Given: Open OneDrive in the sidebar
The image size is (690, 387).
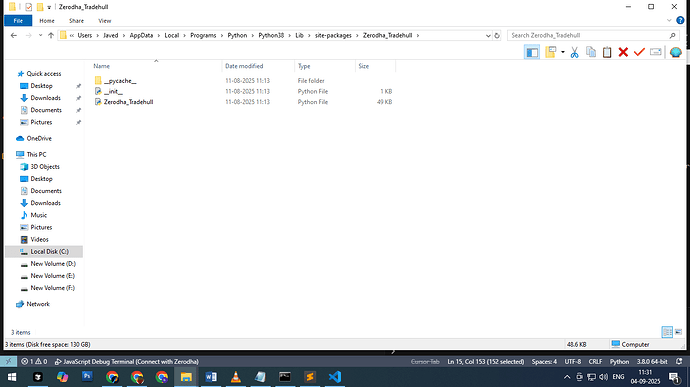Looking at the screenshot, I should [x=39, y=138].
